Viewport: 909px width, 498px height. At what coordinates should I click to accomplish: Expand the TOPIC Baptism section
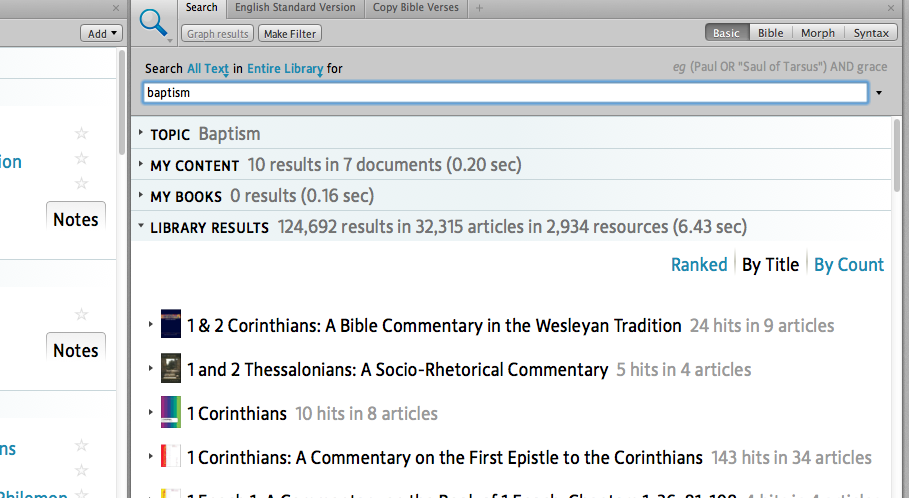(x=141, y=134)
